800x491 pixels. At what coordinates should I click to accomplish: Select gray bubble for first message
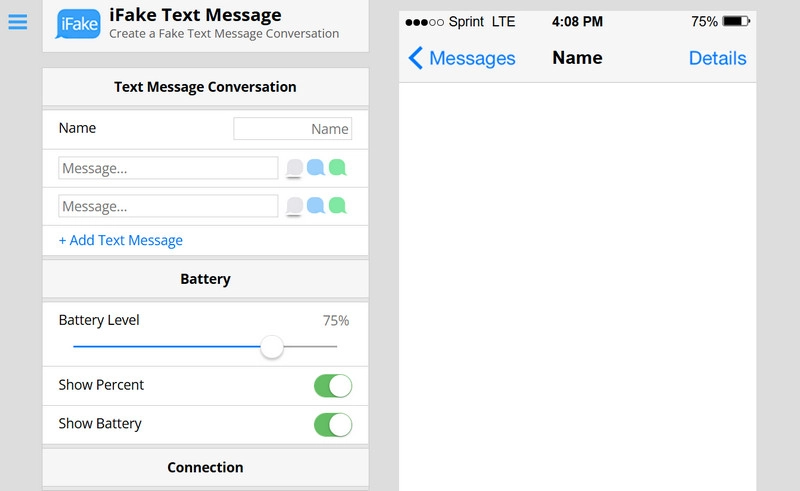[x=294, y=168]
